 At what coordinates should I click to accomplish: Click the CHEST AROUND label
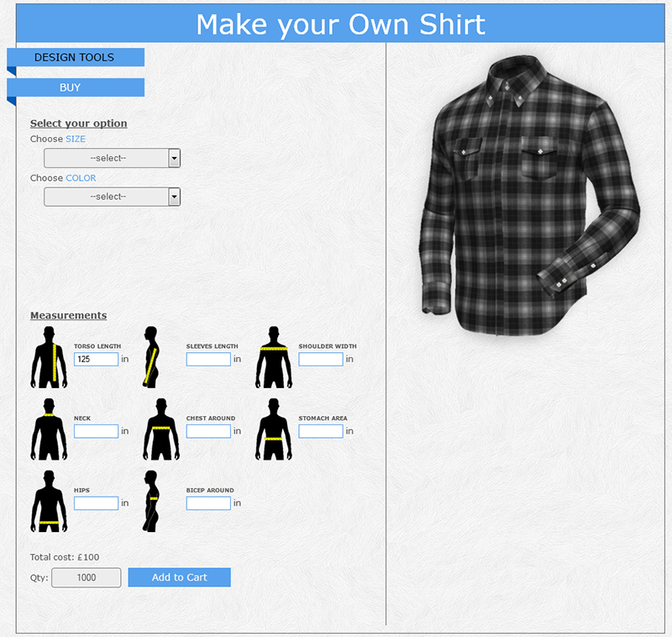click(211, 418)
